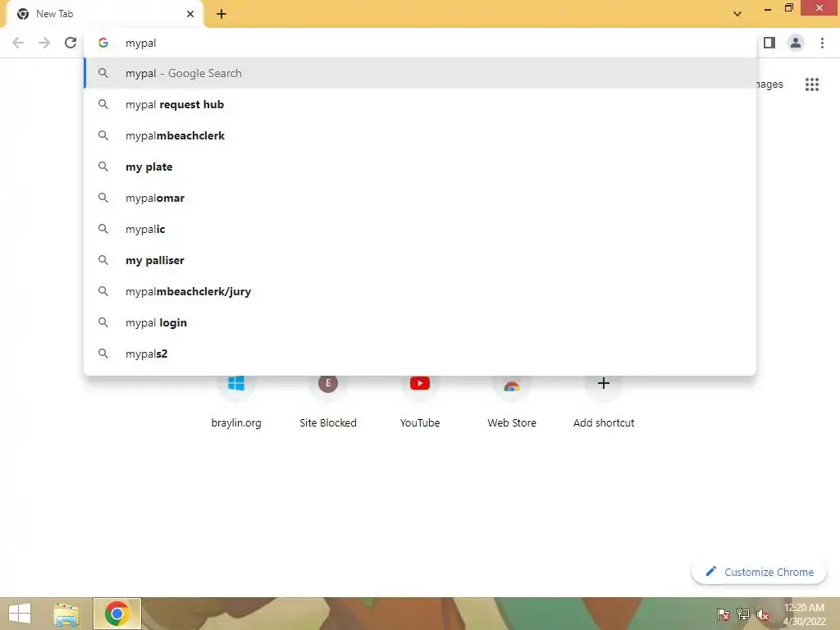Image resolution: width=840 pixels, height=630 pixels.
Task: Click the Google G icon in address bar
Action: [x=103, y=43]
